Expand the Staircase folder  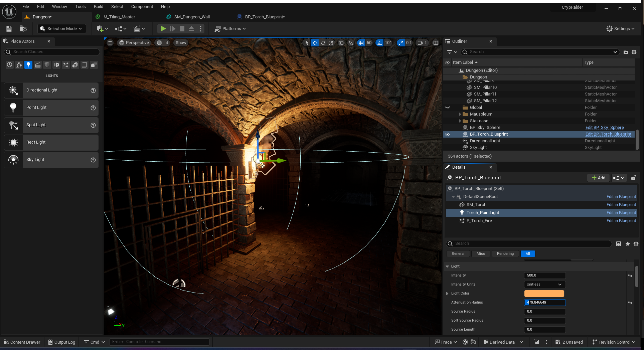(460, 121)
